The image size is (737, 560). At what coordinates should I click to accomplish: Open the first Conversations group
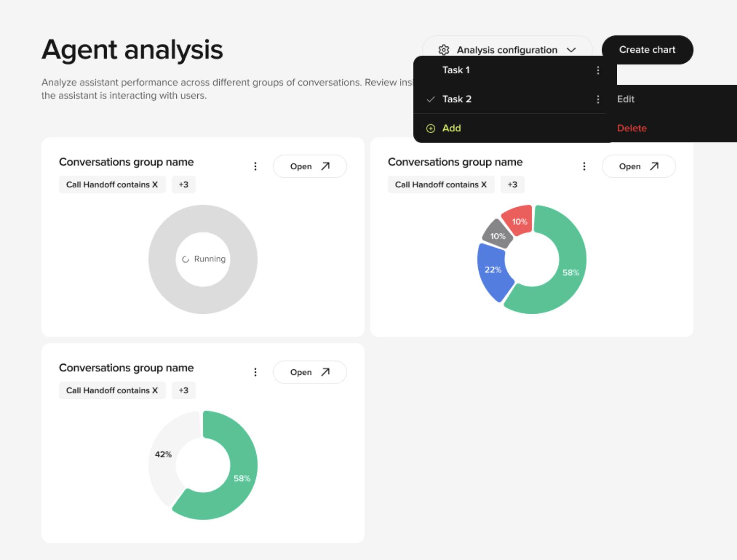coord(310,166)
